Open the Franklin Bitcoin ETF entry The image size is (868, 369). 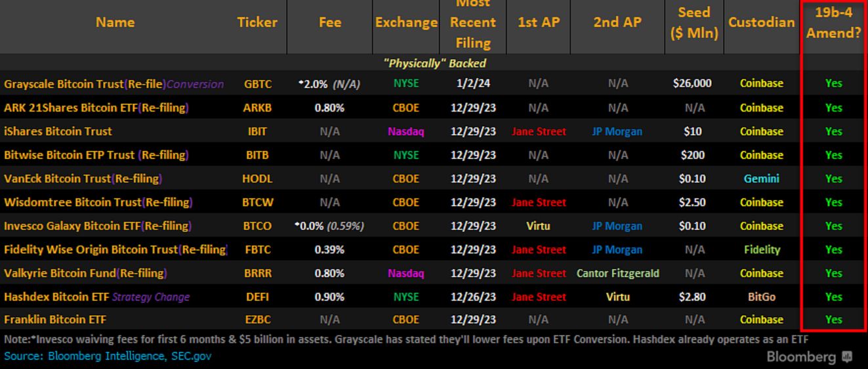coord(55,320)
